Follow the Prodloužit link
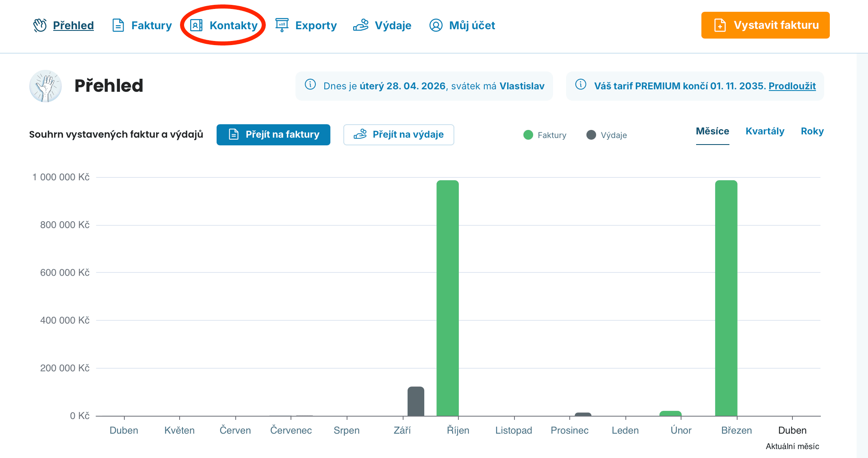The width and height of the screenshot is (868, 458). [x=792, y=86]
